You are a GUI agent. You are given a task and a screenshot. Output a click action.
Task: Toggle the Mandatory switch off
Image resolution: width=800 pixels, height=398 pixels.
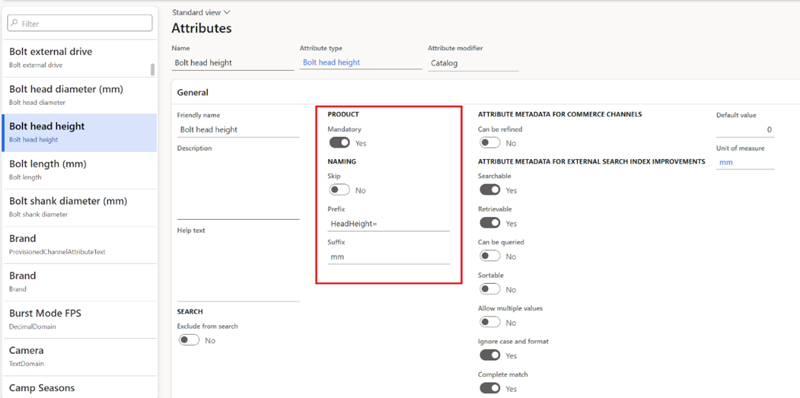(339, 143)
